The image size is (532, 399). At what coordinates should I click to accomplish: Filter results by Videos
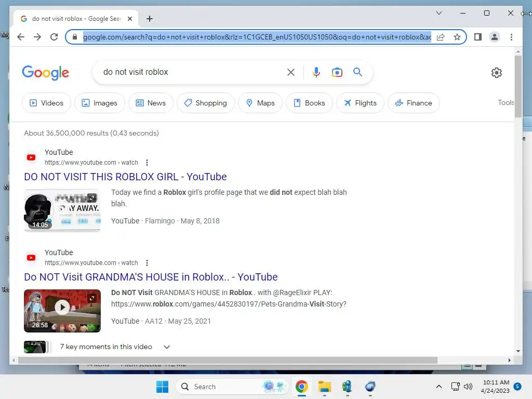pyautogui.click(x=46, y=103)
